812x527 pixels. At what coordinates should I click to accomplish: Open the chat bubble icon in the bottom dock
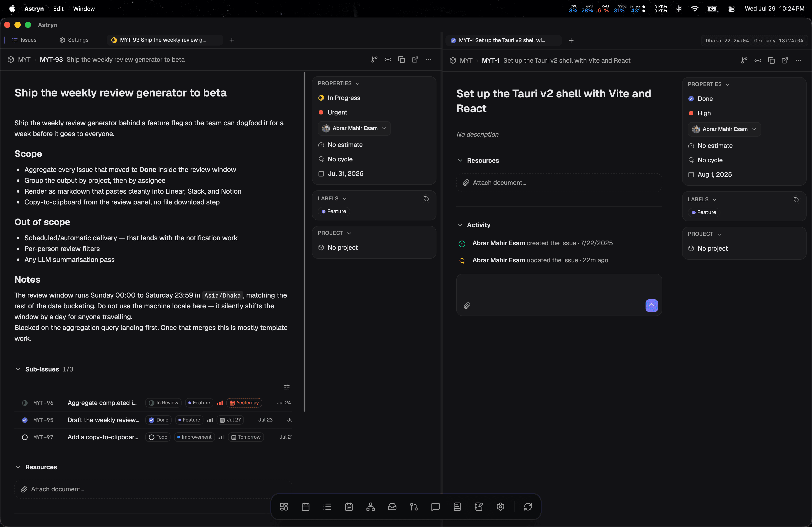click(435, 506)
